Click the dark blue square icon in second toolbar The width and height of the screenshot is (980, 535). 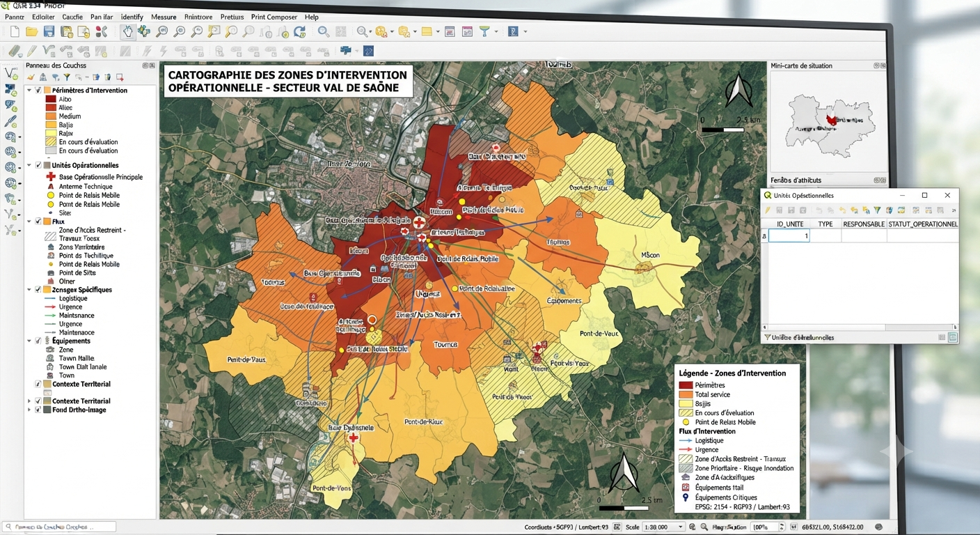[x=368, y=51]
